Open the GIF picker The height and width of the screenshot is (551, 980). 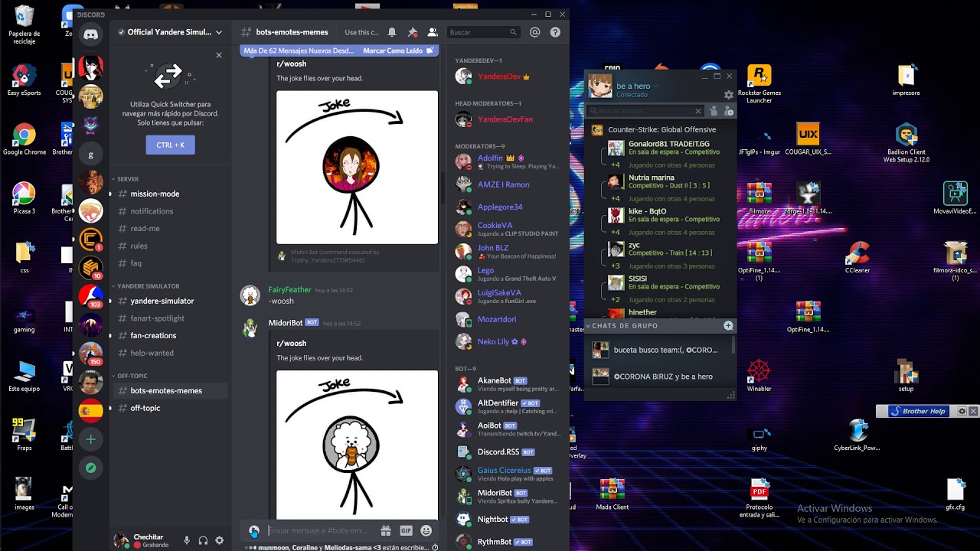(406, 530)
